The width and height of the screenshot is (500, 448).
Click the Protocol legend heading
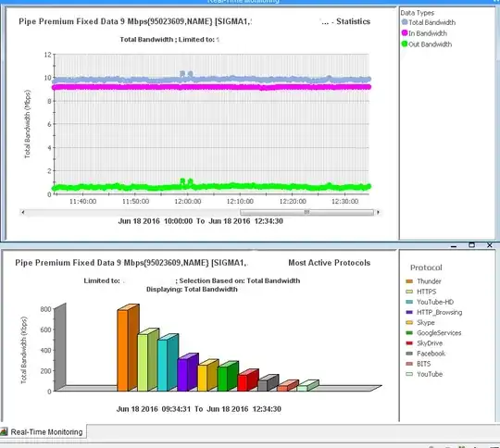(x=426, y=268)
